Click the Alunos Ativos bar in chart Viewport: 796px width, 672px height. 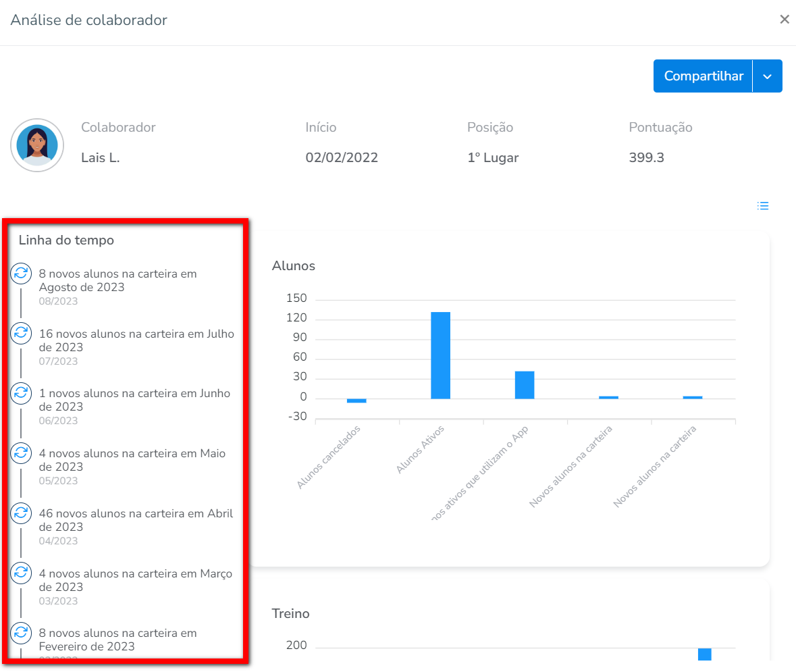point(440,355)
